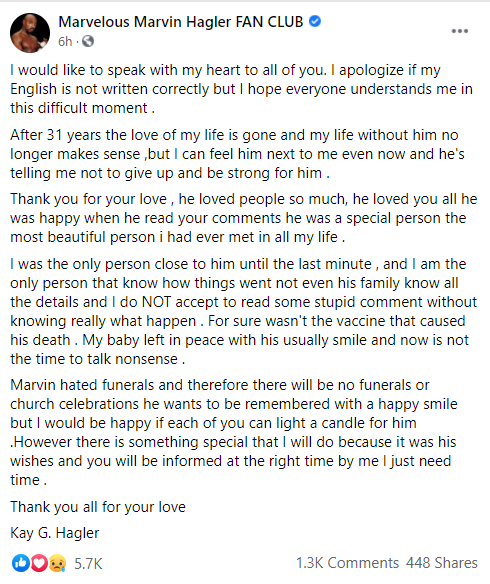Click the Marvelous Marvin Hagler FAN CLUB name
The image size is (490, 584).
(181, 22)
